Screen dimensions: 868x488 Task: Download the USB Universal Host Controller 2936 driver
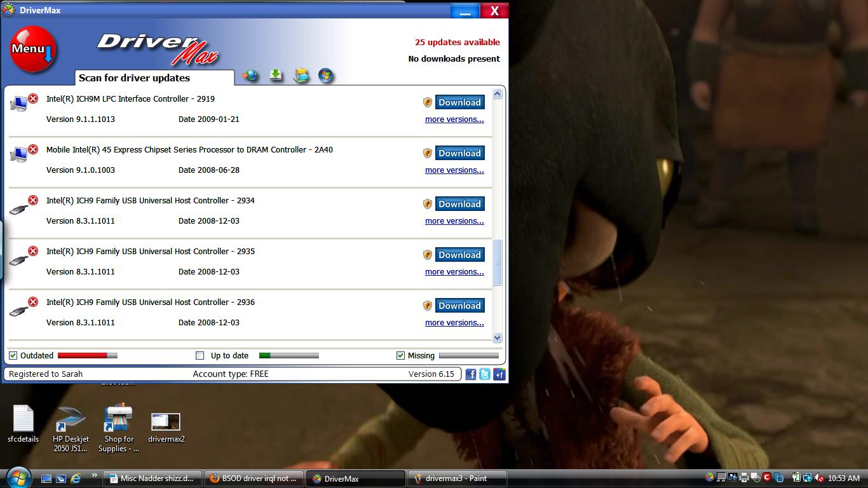459,306
